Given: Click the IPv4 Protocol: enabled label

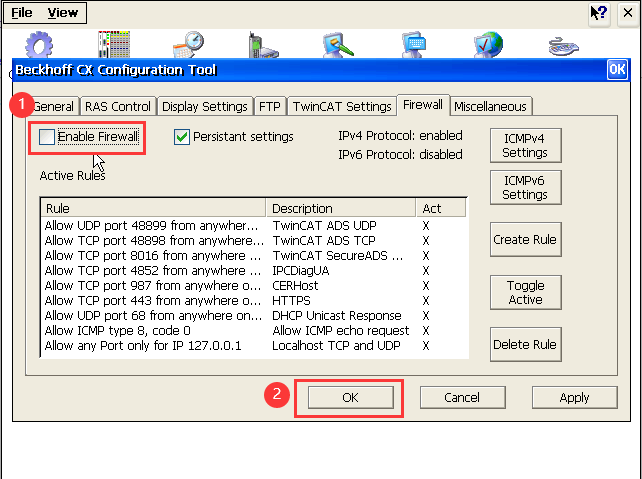Looking at the screenshot, I should coord(400,136).
